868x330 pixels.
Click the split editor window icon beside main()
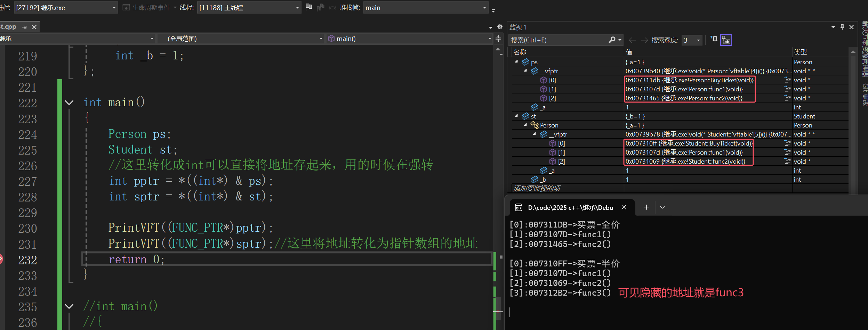coord(498,39)
